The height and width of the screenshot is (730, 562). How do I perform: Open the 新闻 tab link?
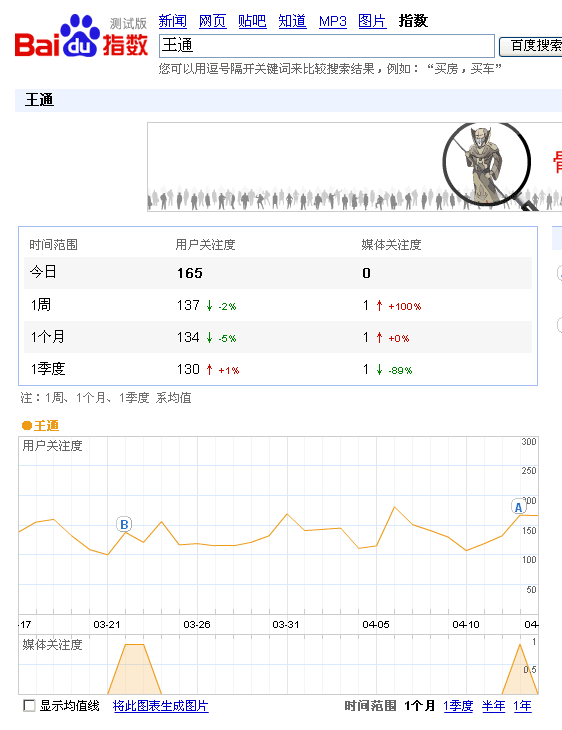(x=173, y=21)
